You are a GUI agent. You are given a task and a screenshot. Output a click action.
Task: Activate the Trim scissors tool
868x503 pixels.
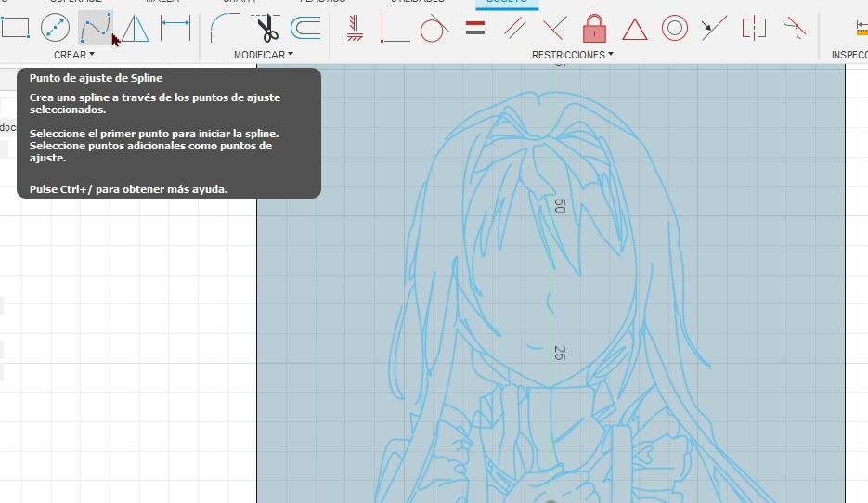pos(266,28)
